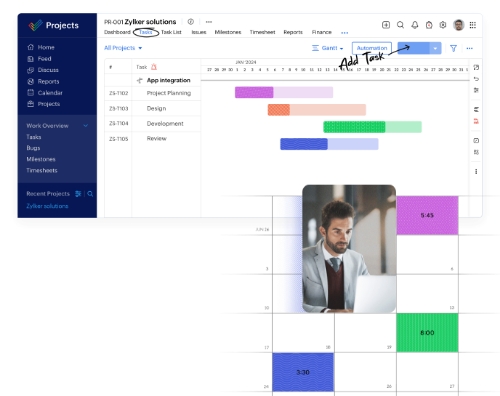Viewport: 500px width, 396px height.
Task: Open Timesheets under Work Overview
Action: 42,170
